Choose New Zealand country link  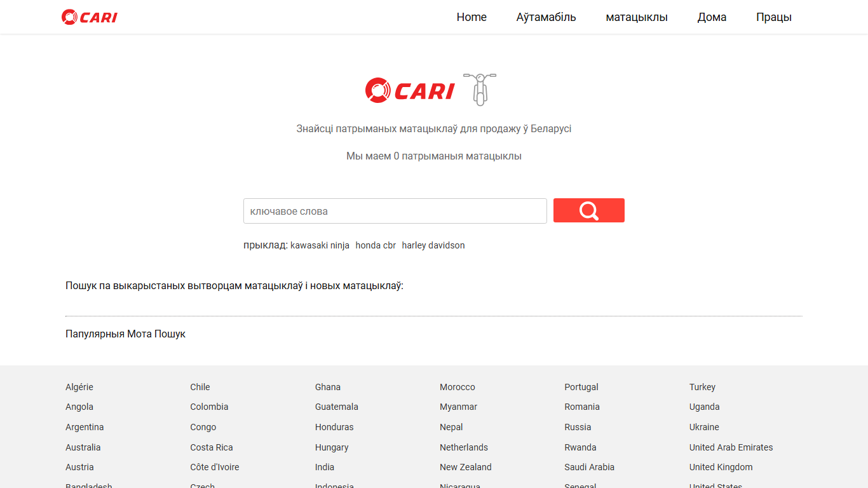pos(466,467)
